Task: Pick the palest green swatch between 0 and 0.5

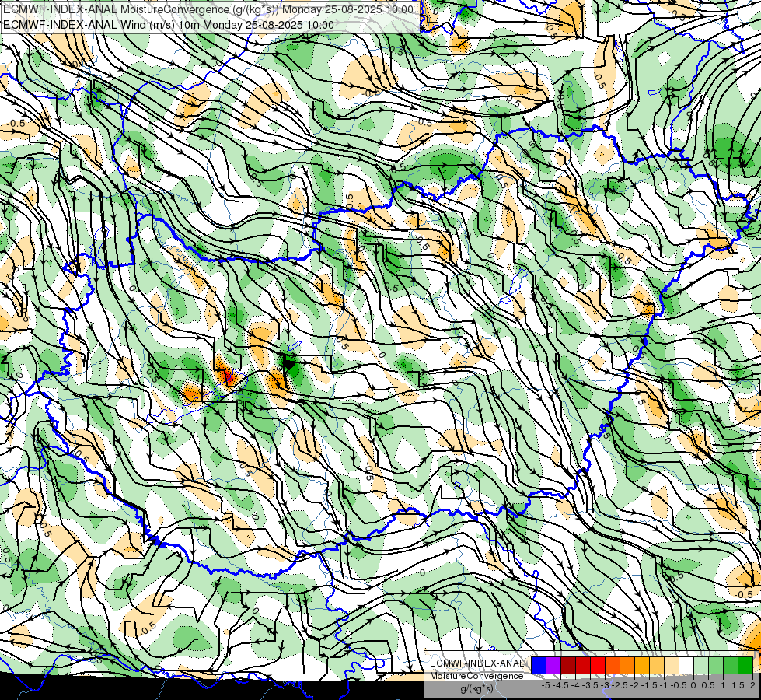Action: [x=701, y=665]
